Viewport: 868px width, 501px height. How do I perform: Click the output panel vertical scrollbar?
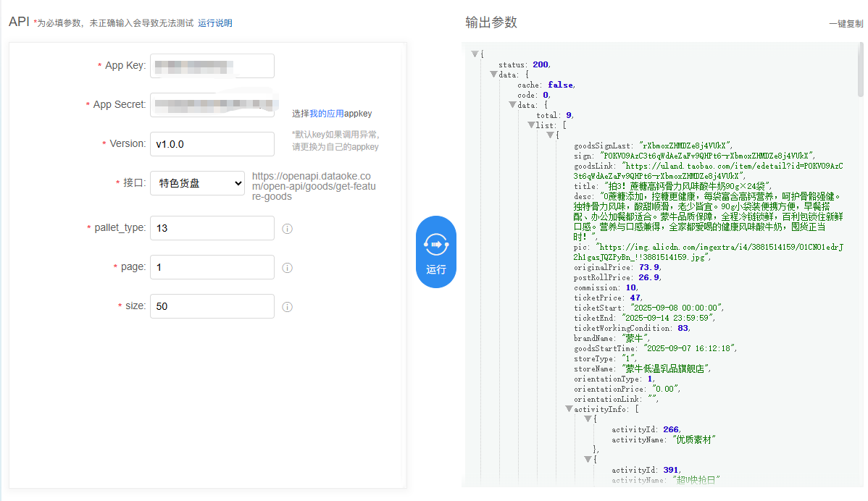860,72
